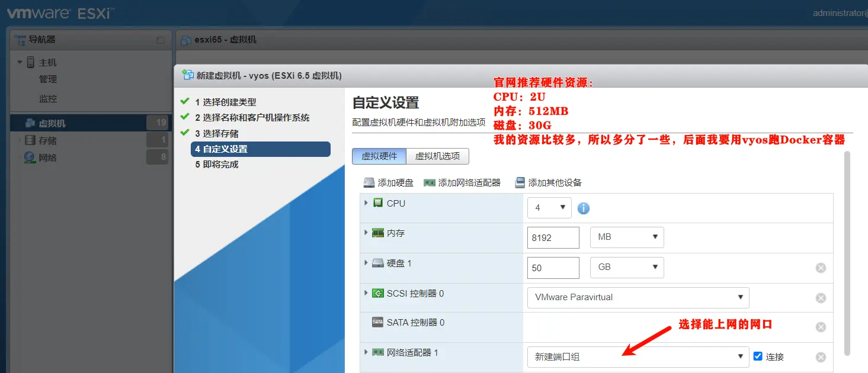Click the 19 badge beside 虚拟机
Viewport: 868px width, 373px height.
click(158, 123)
